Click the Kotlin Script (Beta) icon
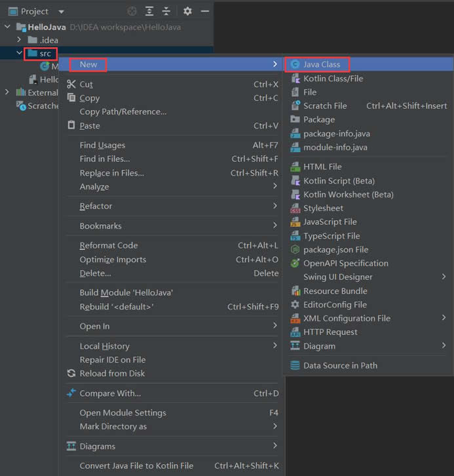The height and width of the screenshot is (476, 454). (295, 180)
